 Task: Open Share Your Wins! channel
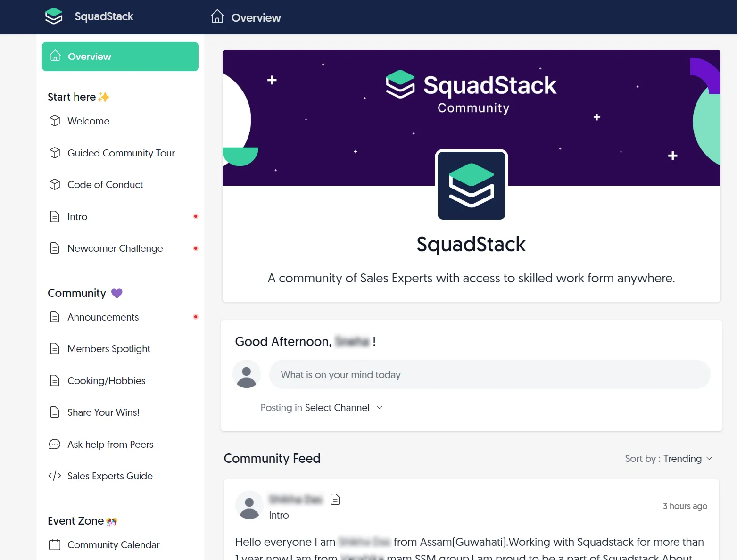(x=103, y=412)
